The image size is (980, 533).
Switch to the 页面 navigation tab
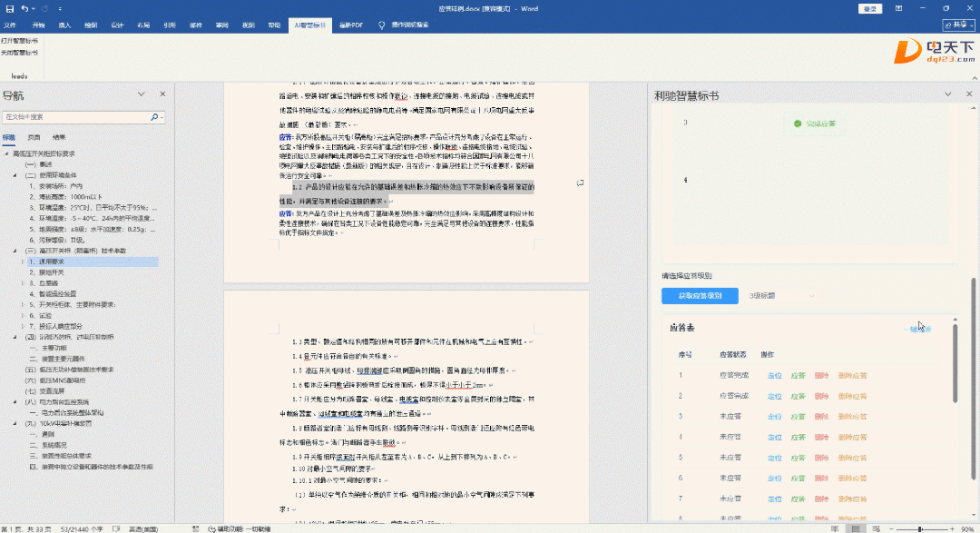[x=34, y=138]
